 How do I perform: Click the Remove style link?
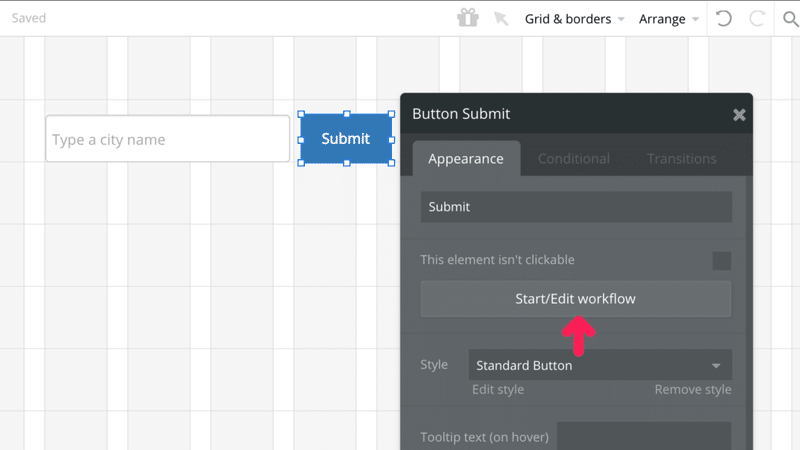click(693, 389)
